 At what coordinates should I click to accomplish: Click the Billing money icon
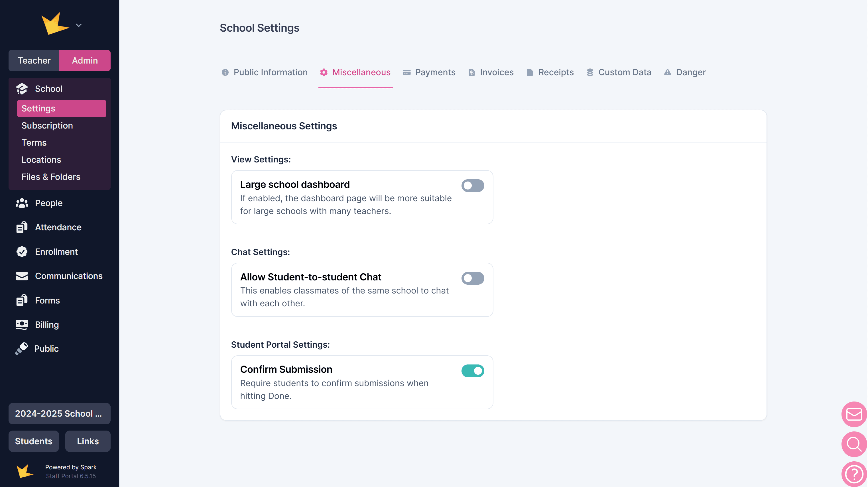coord(22,325)
